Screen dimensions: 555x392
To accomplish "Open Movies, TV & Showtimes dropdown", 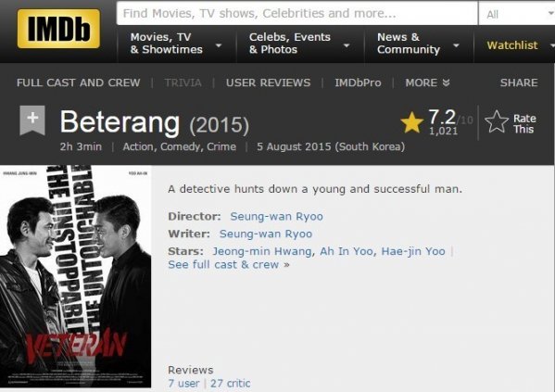I will tap(176, 44).
